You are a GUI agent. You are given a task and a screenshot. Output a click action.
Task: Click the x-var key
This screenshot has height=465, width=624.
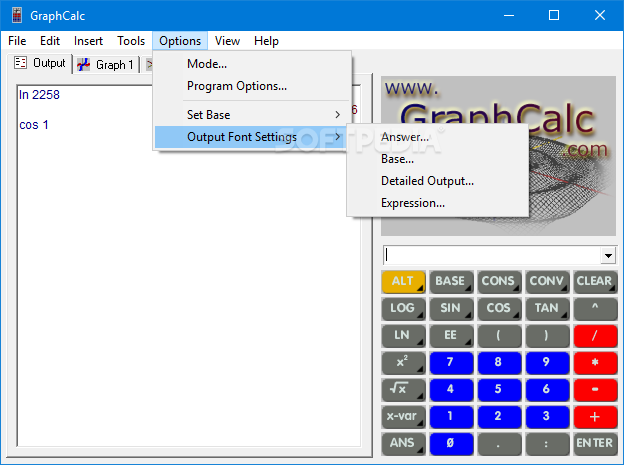(403, 416)
